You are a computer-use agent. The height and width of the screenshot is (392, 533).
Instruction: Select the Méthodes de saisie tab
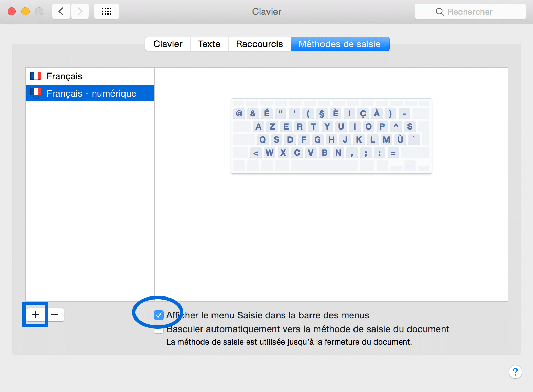coord(340,44)
